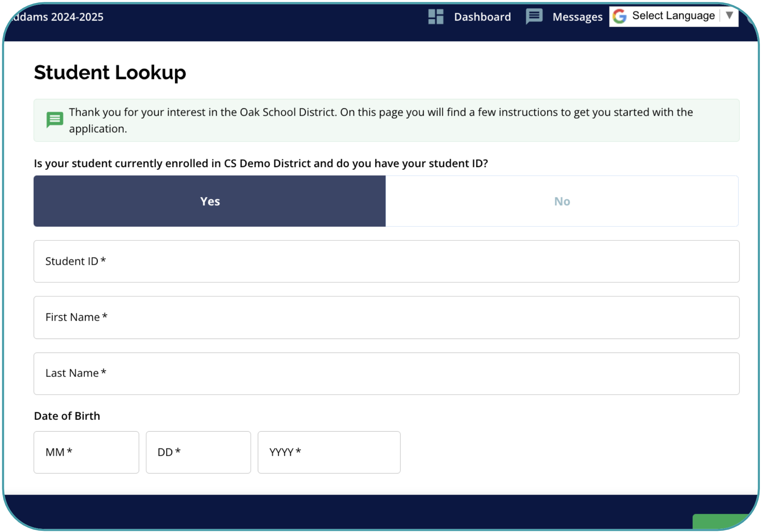Click the Dashboard grid icon
763x532 pixels.
[435, 17]
